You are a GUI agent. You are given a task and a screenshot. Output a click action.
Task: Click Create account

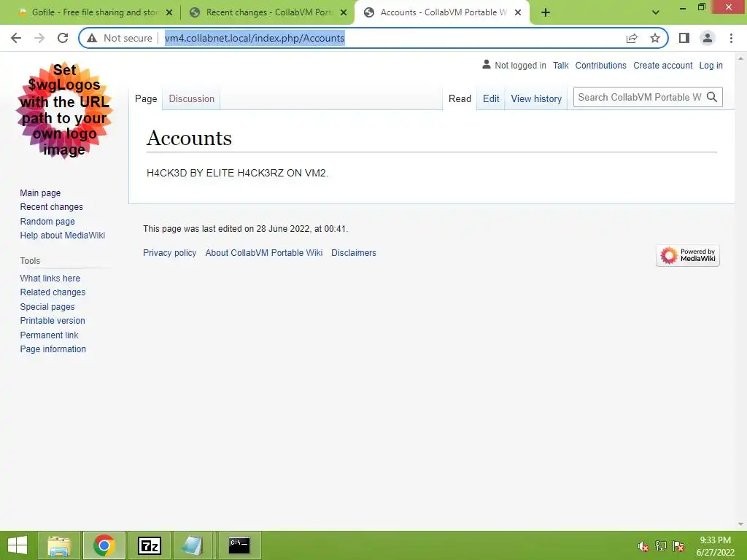pyautogui.click(x=662, y=65)
